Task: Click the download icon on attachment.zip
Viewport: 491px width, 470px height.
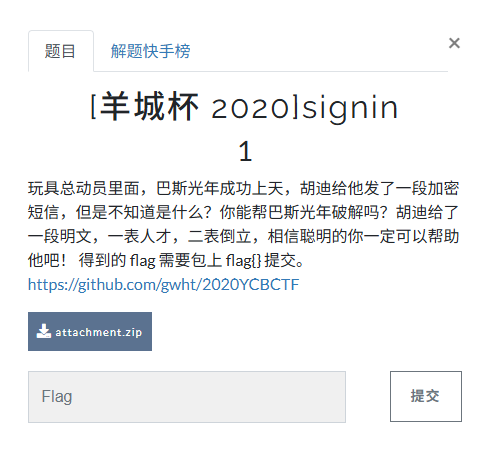Action: tap(43, 331)
